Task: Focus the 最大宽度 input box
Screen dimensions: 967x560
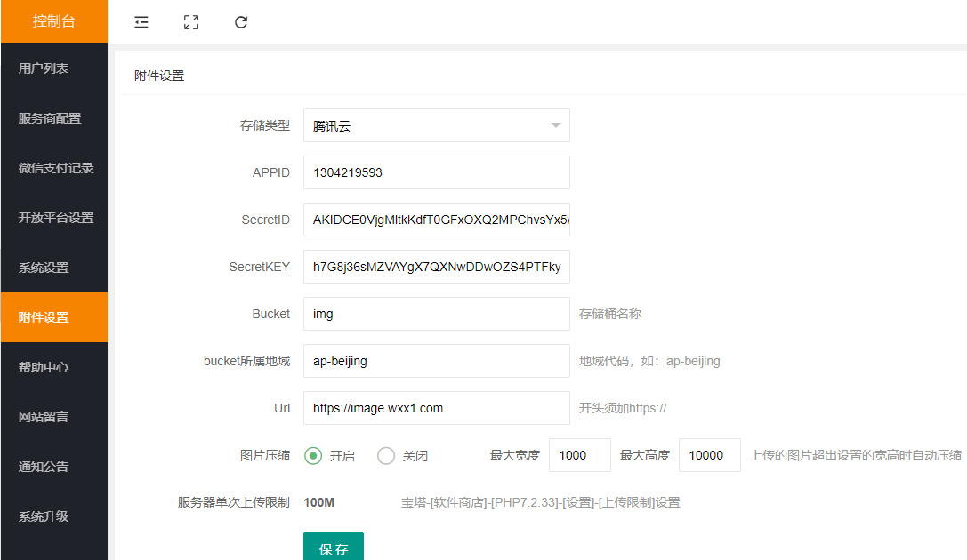Action: point(579,455)
